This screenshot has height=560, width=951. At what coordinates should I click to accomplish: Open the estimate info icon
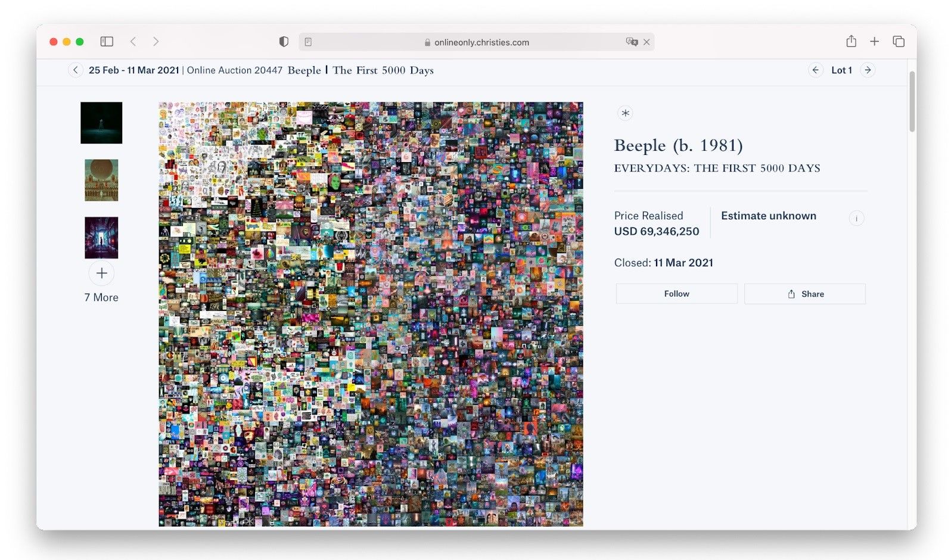click(856, 218)
